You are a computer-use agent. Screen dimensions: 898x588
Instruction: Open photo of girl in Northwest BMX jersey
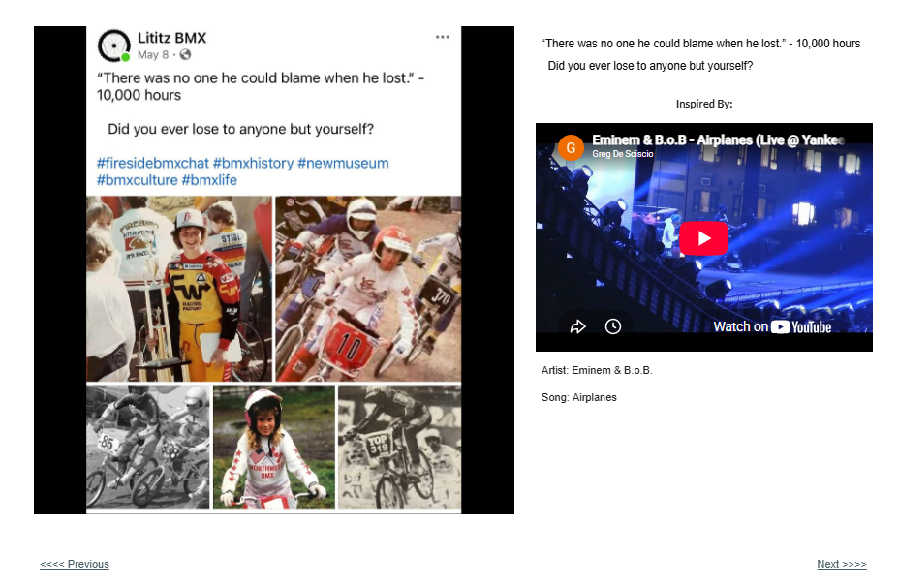[x=274, y=447]
